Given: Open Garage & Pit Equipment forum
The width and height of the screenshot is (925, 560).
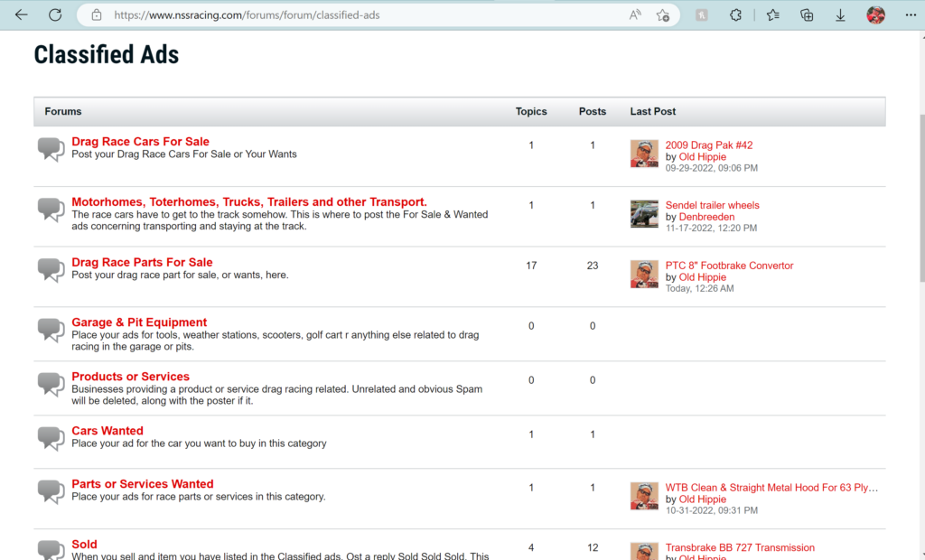Looking at the screenshot, I should pyautogui.click(x=139, y=322).
